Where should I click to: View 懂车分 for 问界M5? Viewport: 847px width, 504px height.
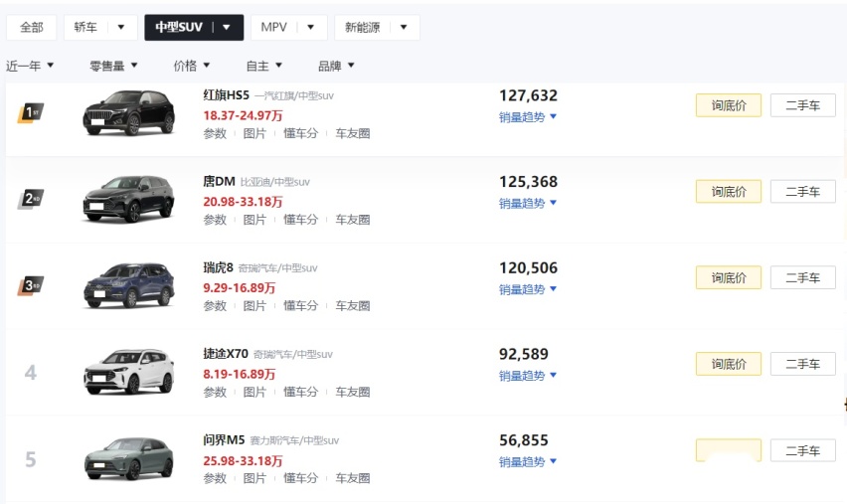301,478
